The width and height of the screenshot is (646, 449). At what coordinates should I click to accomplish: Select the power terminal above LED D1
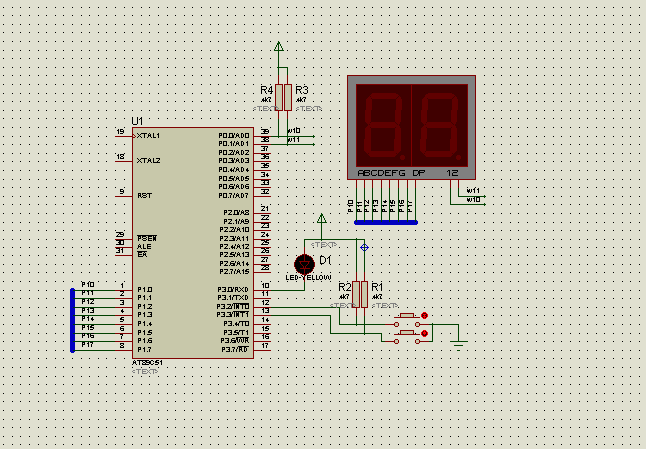[x=322, y=218]
